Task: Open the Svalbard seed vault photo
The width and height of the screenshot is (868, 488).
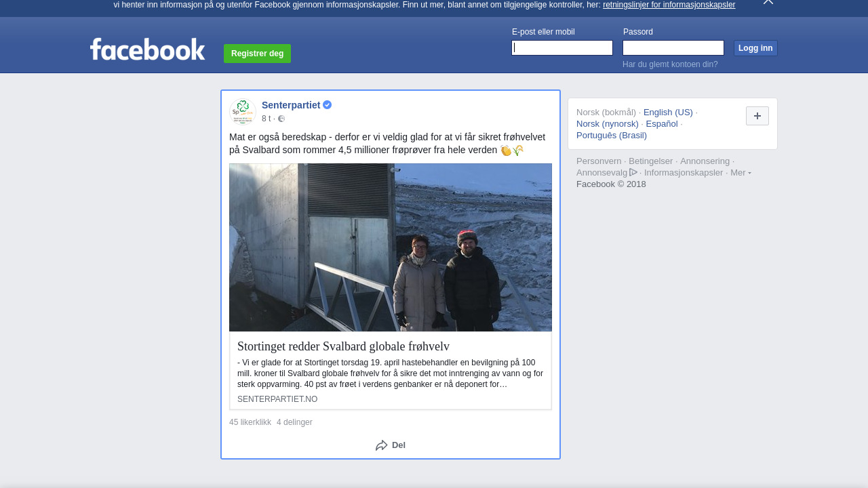Action: coord(391,247)
